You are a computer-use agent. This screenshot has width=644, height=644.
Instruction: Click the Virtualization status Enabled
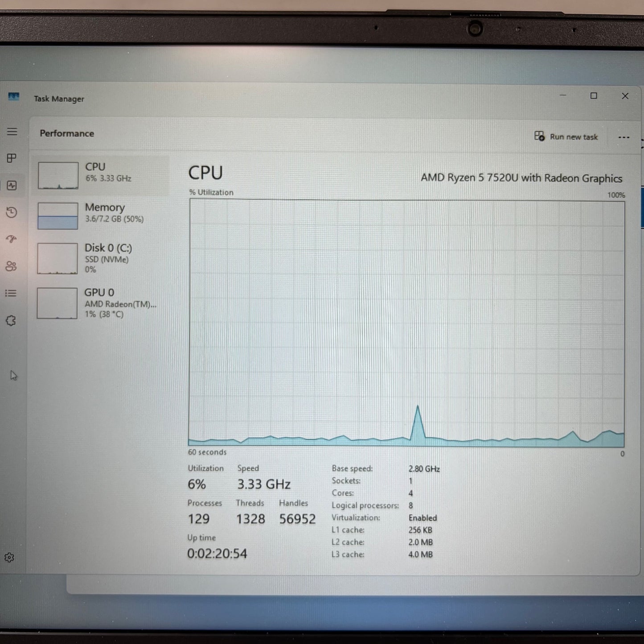(422, 518)
